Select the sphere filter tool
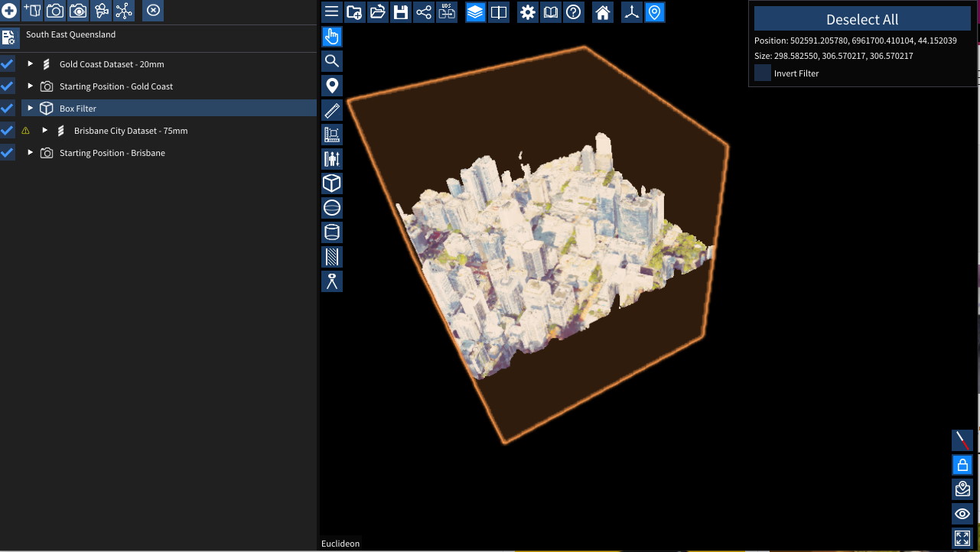 [x=332, y=207]
